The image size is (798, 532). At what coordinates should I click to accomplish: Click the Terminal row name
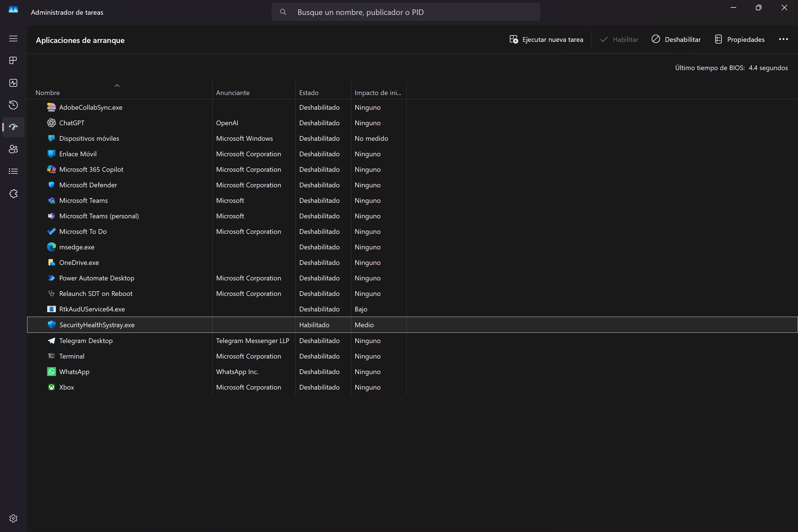click(x=71, y=356)
